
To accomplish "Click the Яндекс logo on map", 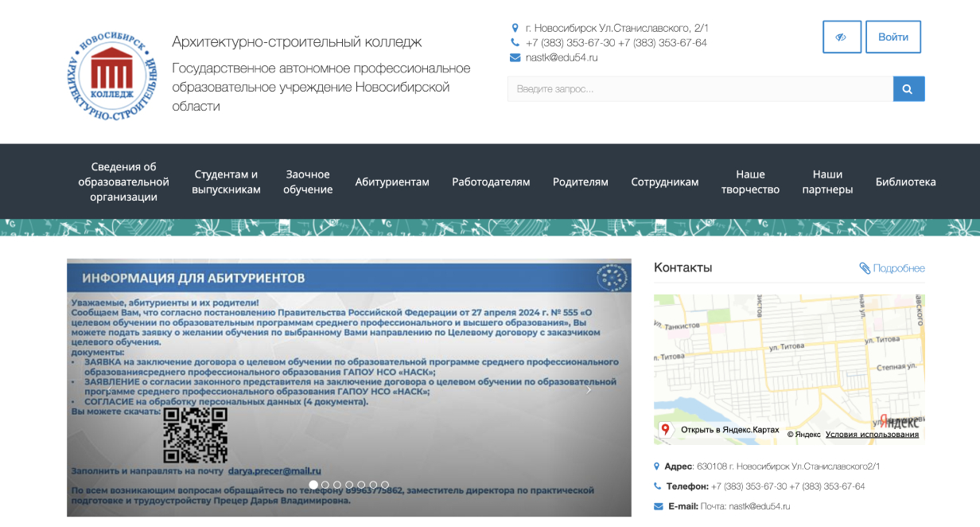I will click(x=899, y=421).
